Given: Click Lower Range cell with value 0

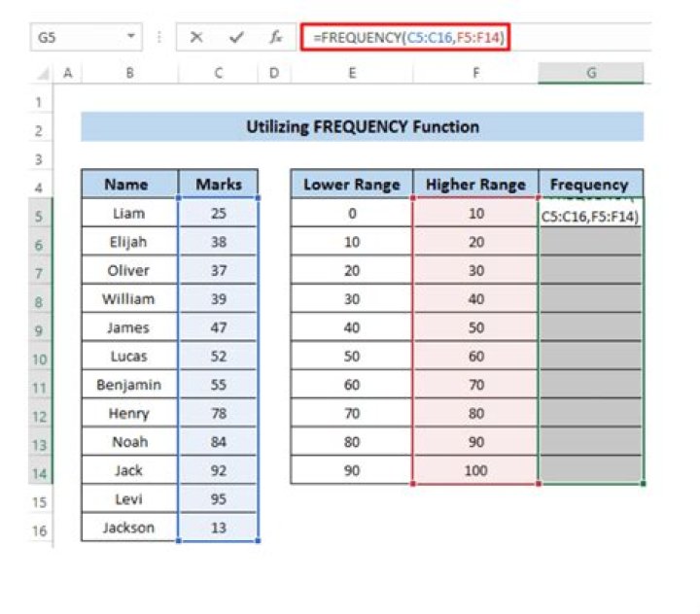Looking at the screenshot, I should coord(351,214).
